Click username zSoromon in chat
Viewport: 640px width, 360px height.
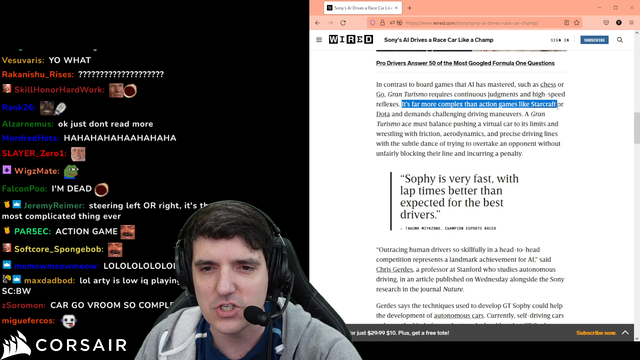pyautogui.click(x=24, y=305)
